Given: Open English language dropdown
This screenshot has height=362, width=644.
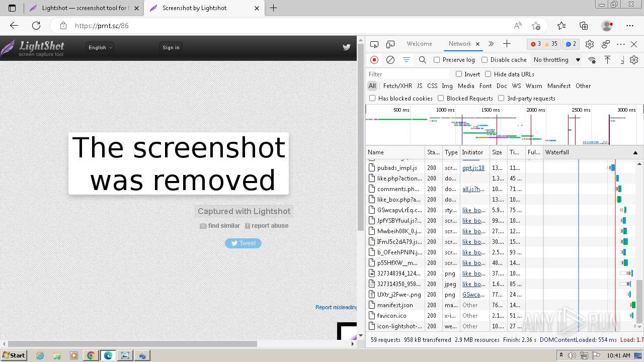Looking at the screenshot, I should coord(100,47).
